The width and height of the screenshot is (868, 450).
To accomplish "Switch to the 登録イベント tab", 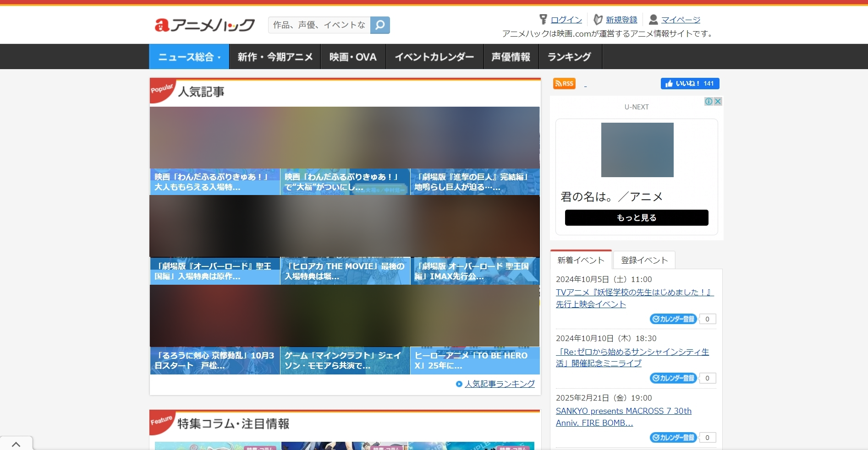I will [x=644, y=260].
